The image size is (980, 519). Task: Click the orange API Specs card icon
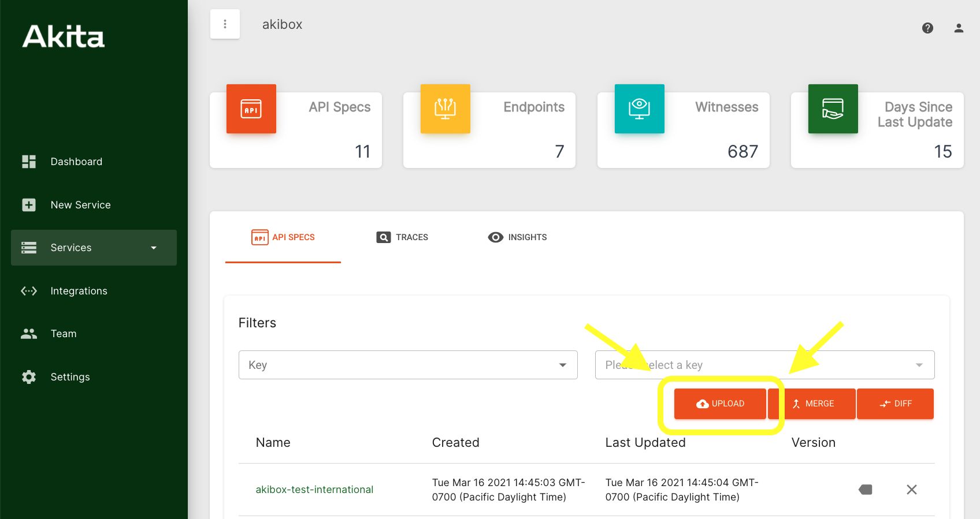tap(251, 109)
